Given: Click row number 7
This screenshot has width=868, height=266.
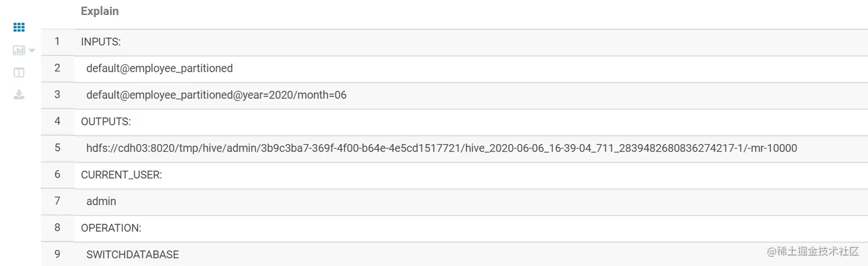Looking at the screenshot, I should point(57,201).
